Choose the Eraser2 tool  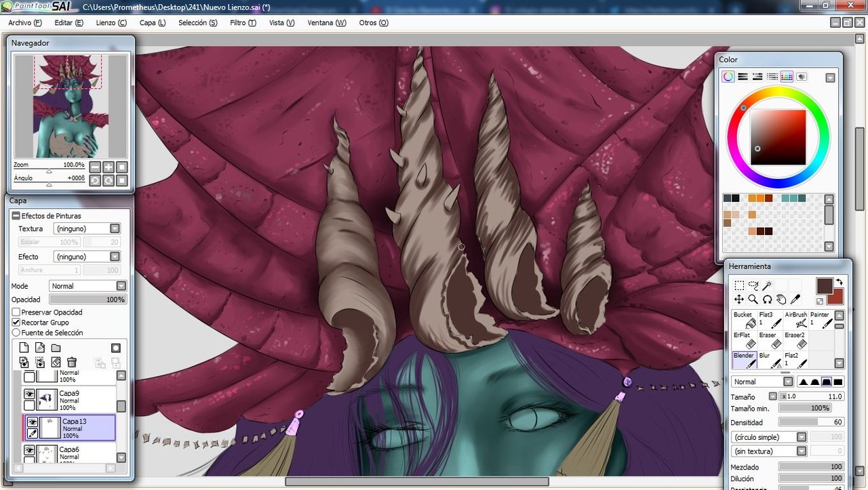[796, 340]
